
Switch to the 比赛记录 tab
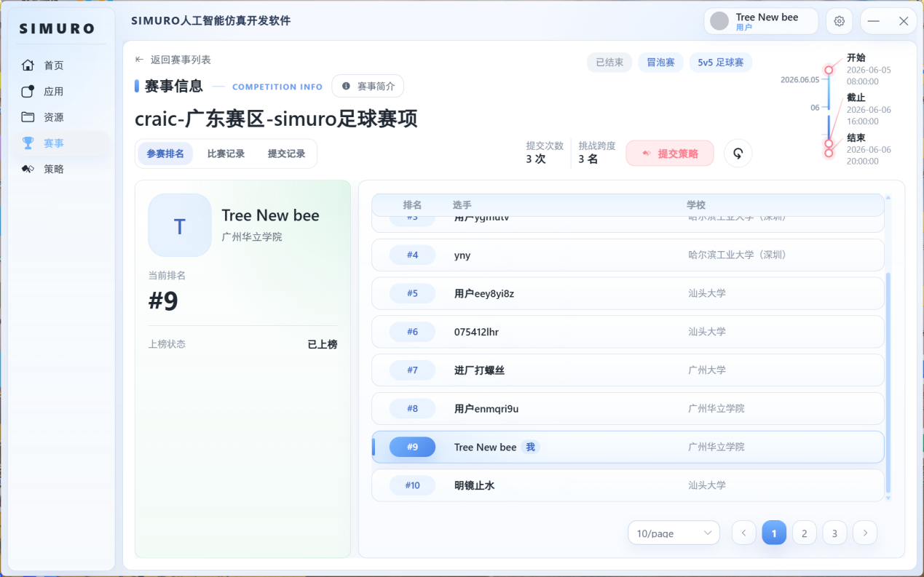point(226,154)
